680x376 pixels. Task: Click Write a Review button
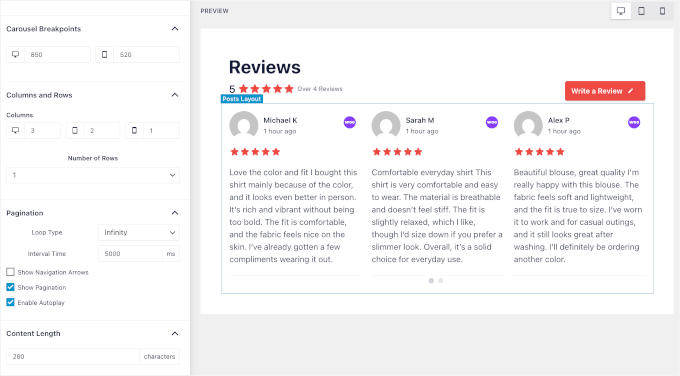(605, 91)
